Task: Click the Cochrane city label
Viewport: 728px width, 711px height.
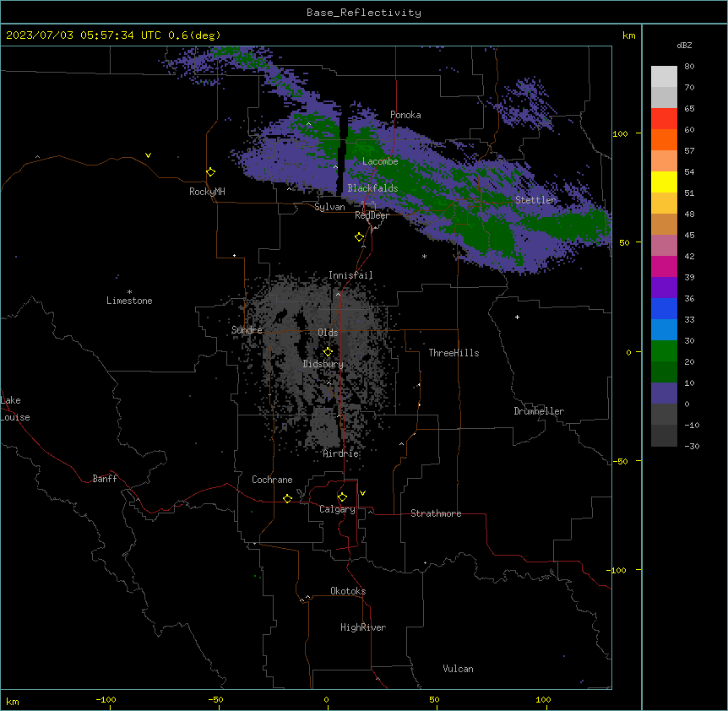Action: [272, 480]
